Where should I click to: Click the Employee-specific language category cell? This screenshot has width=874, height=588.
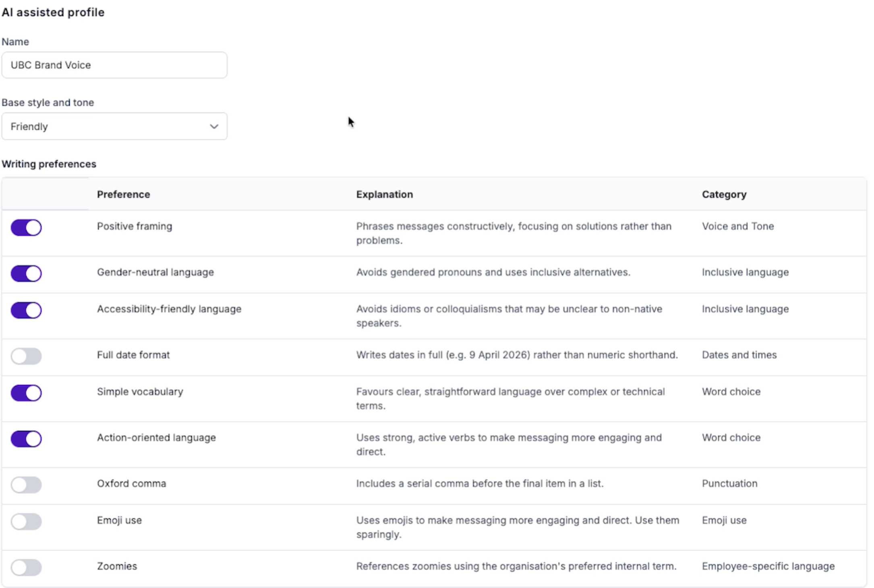pos(768,566)
